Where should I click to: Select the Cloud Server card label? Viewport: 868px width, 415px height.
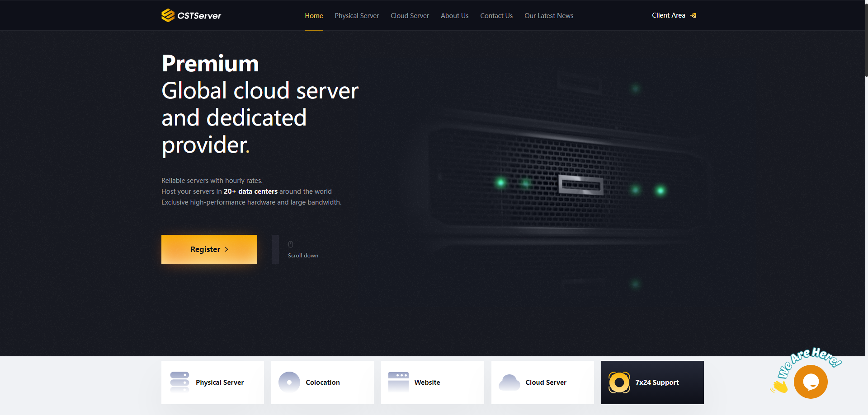[546, 382]
